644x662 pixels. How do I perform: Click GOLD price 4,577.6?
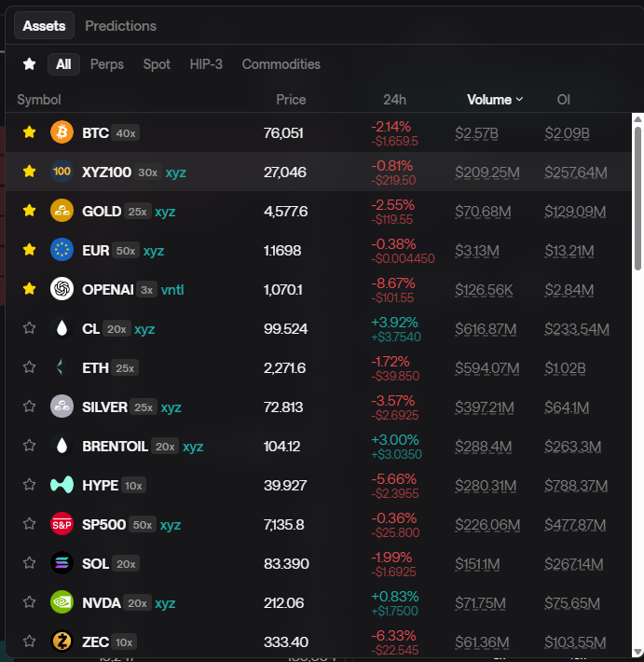tap(286, 211)
